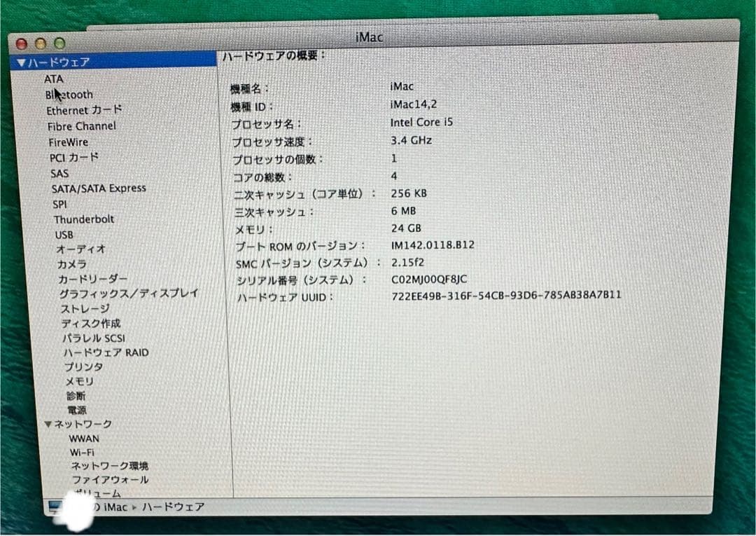This screenshot has height=536, width=756.
Task: Click the iMac breadcrumb at the bottom
Action: pyautogui.click(x=116, y=506)
